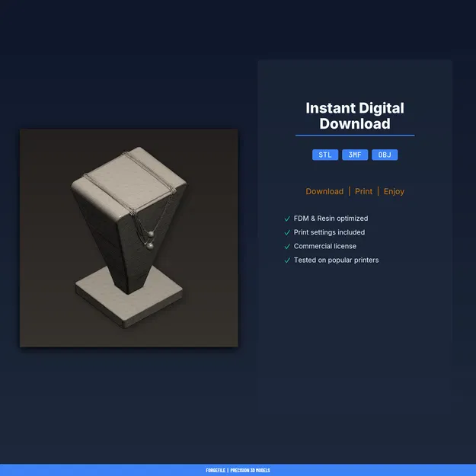Image resolution: width=476 pixels, height=476 pixels.
Task: Click the checkmark beside 'Tested on popular printers'
Action: coord(287,260)
